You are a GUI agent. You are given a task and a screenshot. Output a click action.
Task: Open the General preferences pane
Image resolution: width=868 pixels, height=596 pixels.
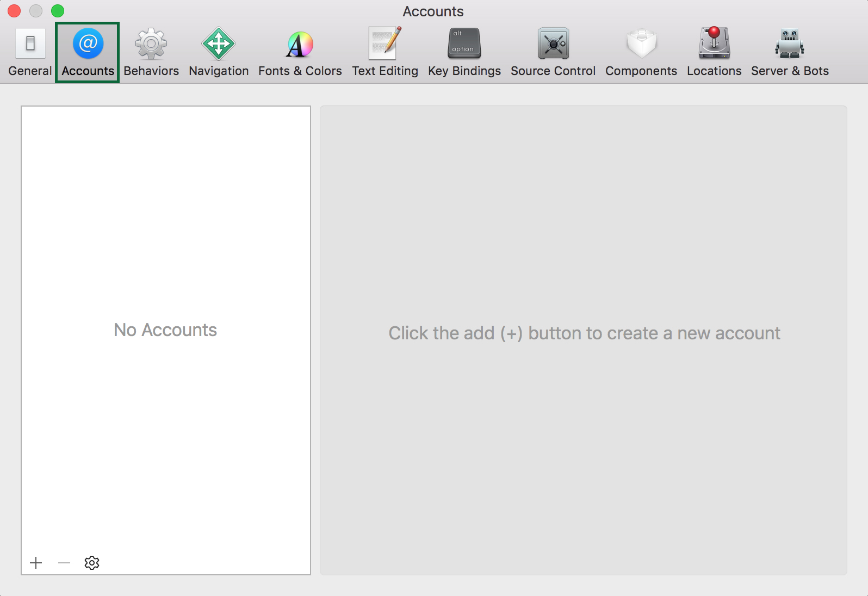tap(30, 53)
